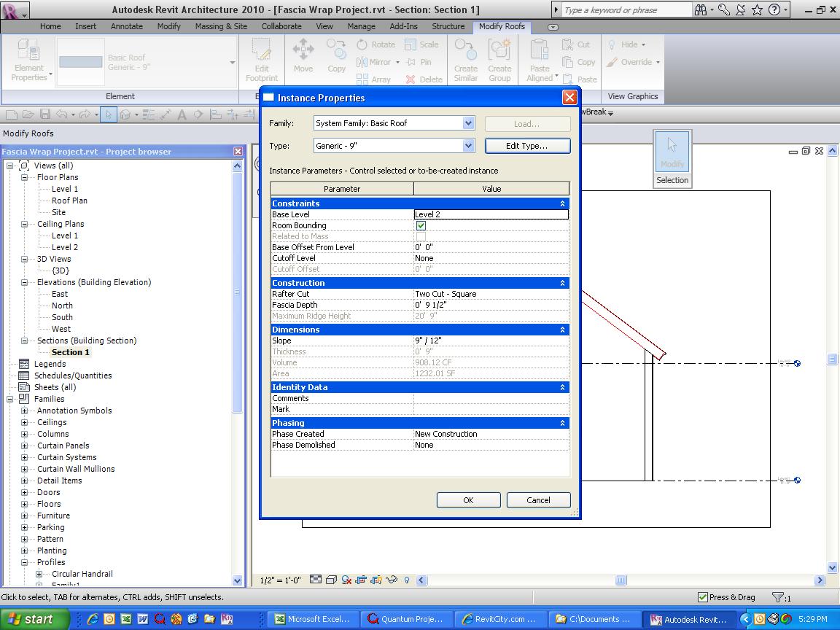Screen dimensions: 840x630
Task: Expand the Annotation Symbols family node
Action: point(24,411)
